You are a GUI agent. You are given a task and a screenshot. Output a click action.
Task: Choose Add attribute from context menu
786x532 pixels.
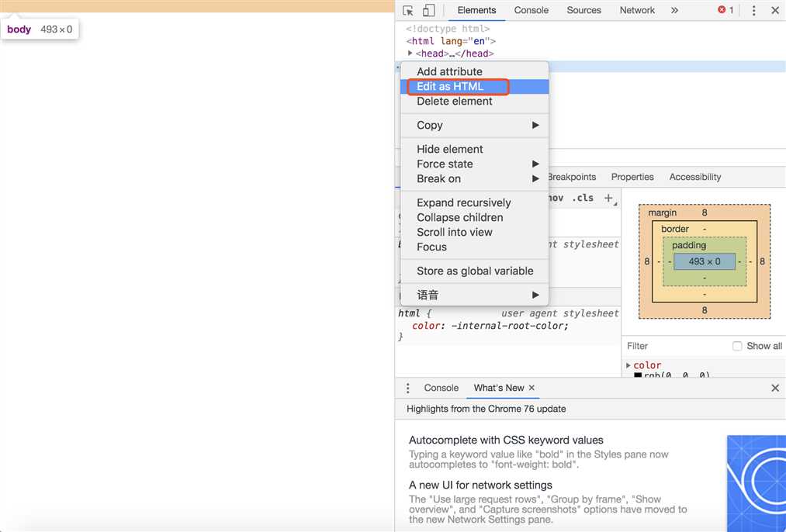tap(474, 71)
